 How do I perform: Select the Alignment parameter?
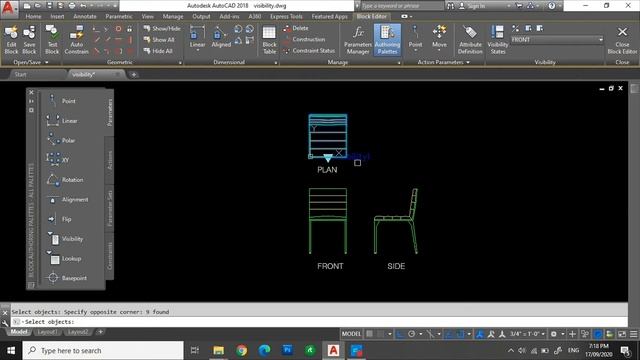[67, 199]
